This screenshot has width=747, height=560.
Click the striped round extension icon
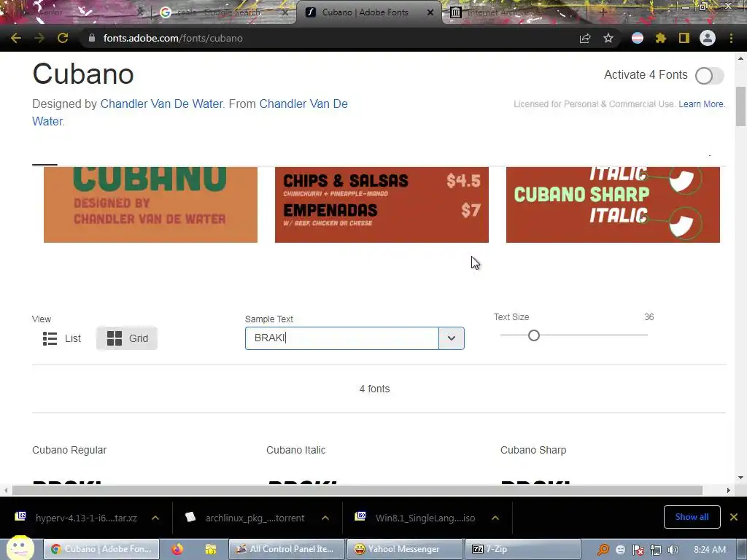pyautogui.click(x=638, y=38)
